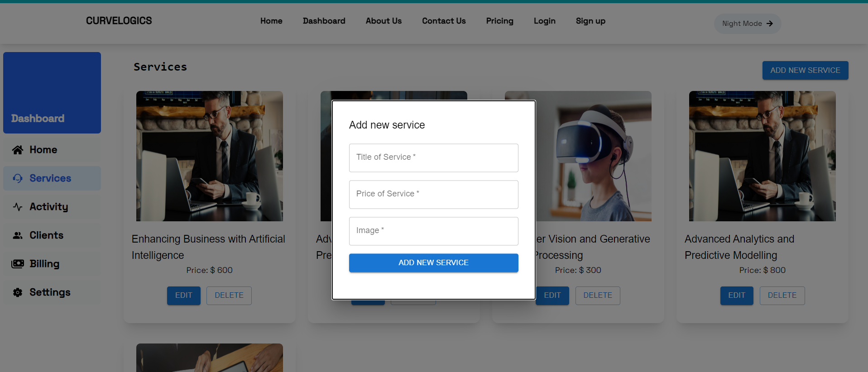This screenshot has height=372, width=868.
Task: Open Dashboard in the top navigation
Action: tap(324, 21)
